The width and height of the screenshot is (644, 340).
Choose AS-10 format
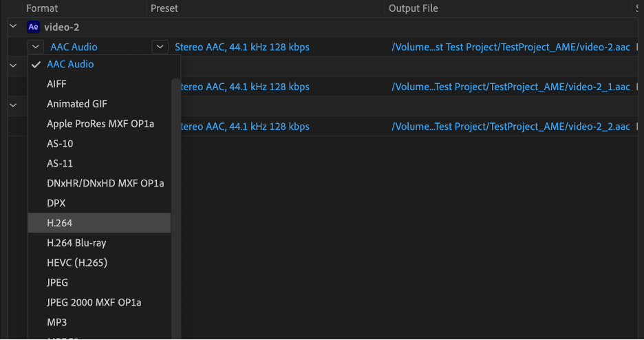coord(99,143)
